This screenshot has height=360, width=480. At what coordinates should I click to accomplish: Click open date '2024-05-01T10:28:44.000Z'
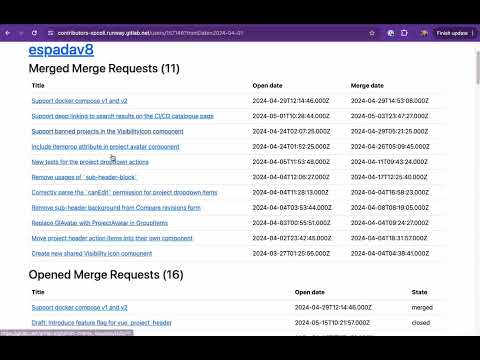coord(291,116)
